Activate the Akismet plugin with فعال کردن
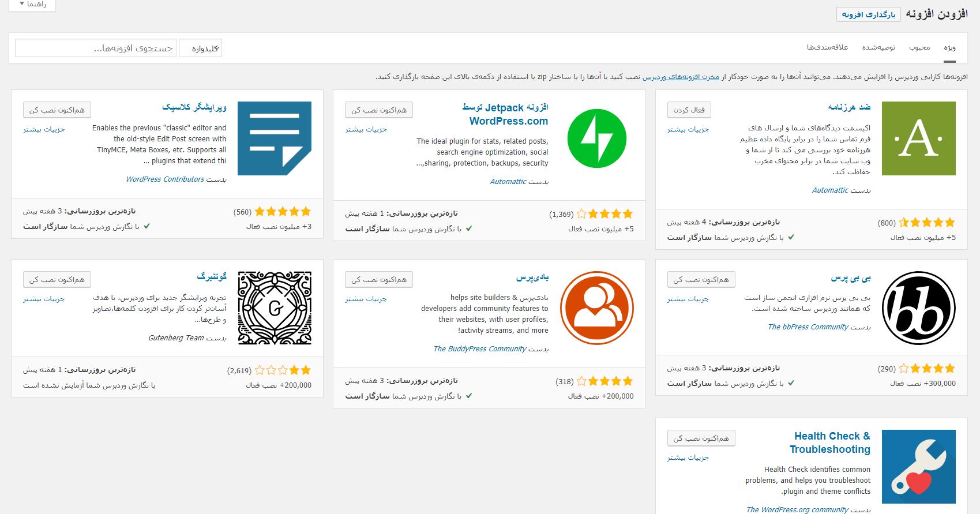Screen dimensions: 980x514 point(689,110)
